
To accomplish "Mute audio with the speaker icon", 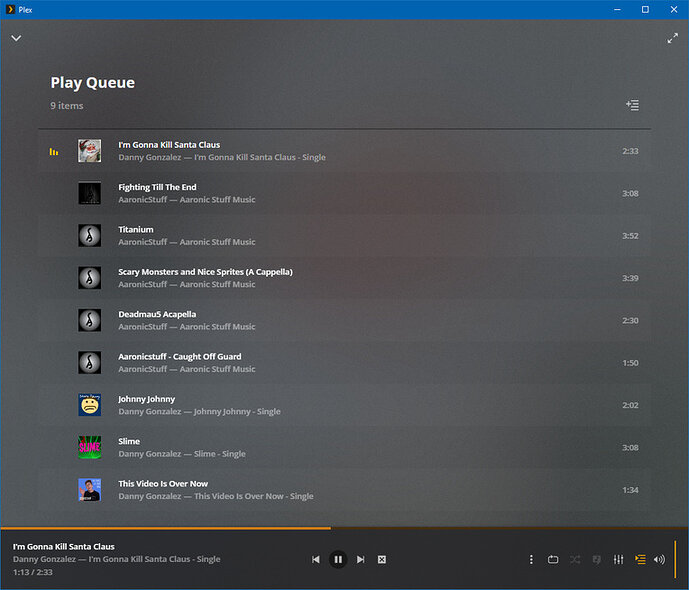I will coord(659,559).
